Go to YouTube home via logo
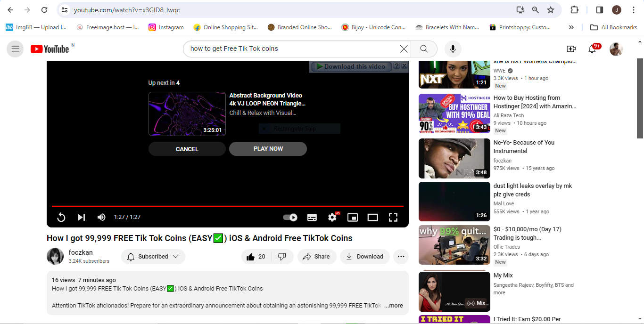This screenshot has height=324, width=644. pos(50,49)
